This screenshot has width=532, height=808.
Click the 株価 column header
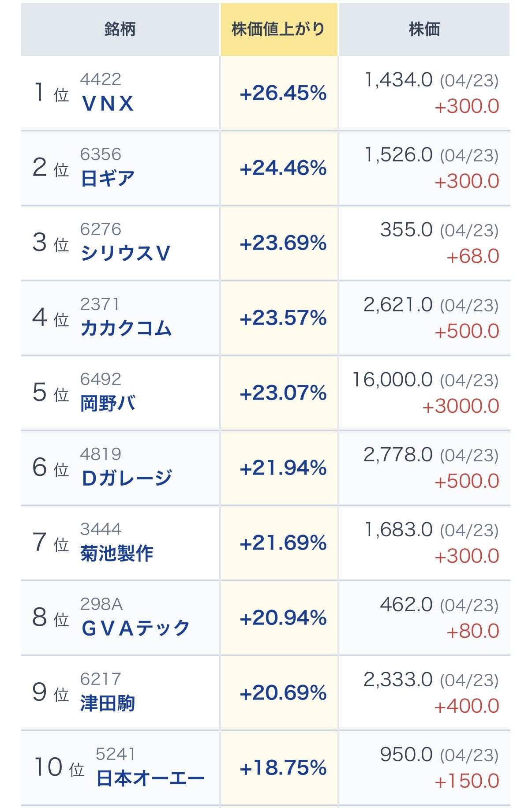pyautogui.click(x=424, y=30)
